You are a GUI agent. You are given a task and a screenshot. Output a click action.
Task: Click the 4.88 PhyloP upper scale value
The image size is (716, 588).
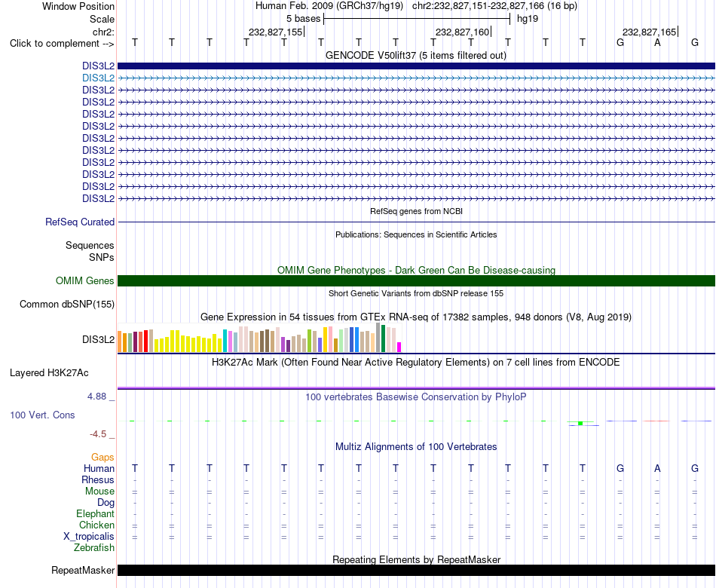(x=96, y=396)
